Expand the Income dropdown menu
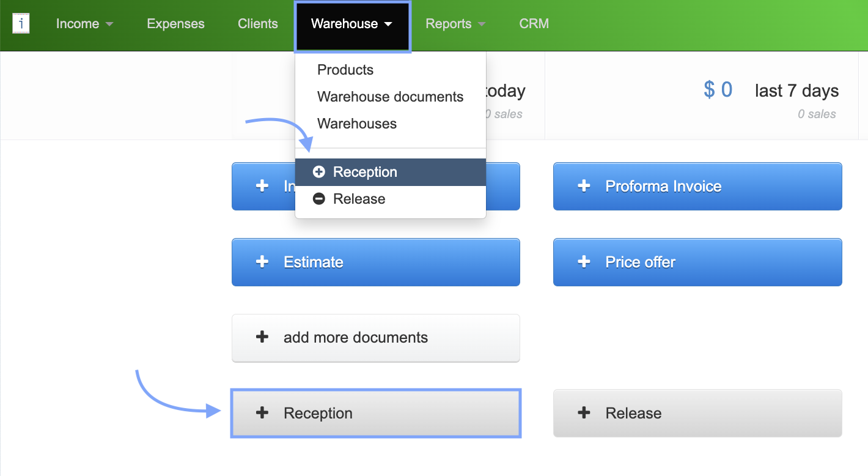The image size is (868, 476). [84, 24]
